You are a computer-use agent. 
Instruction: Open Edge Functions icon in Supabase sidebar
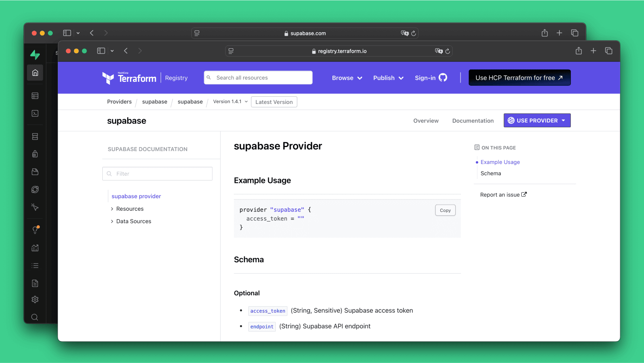click(x=35, y=189)
